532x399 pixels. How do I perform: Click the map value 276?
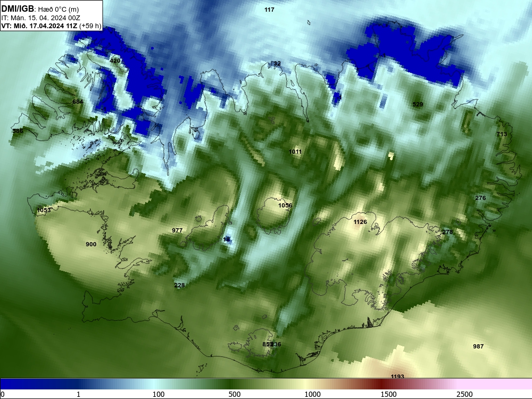click(x=480, y=198)
